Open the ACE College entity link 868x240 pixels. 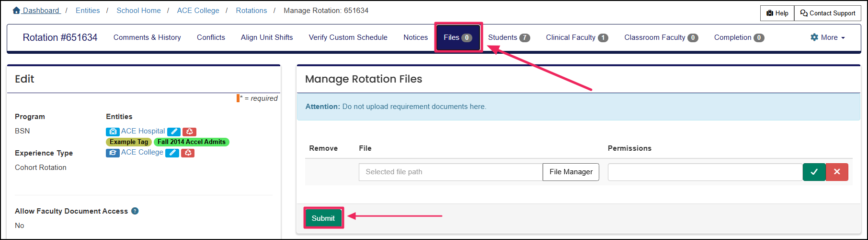click(142, 152)
